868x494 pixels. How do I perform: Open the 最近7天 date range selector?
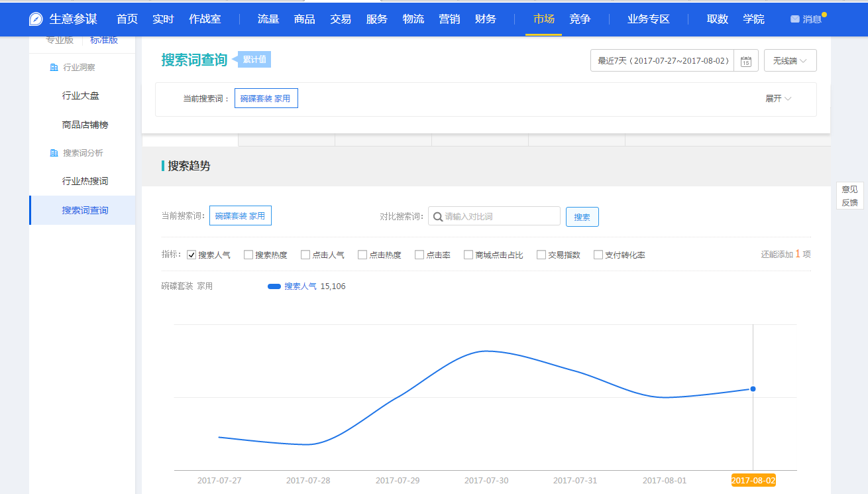tap(663, 61)
